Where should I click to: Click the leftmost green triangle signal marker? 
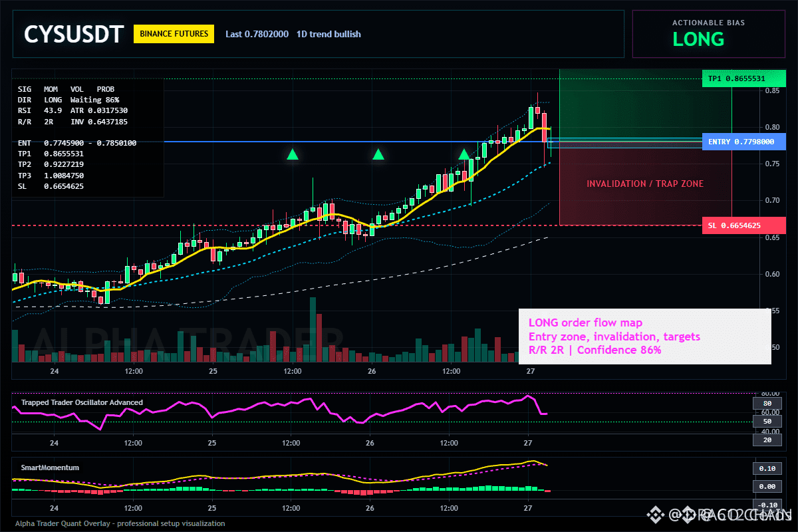[x=293, y=155]
